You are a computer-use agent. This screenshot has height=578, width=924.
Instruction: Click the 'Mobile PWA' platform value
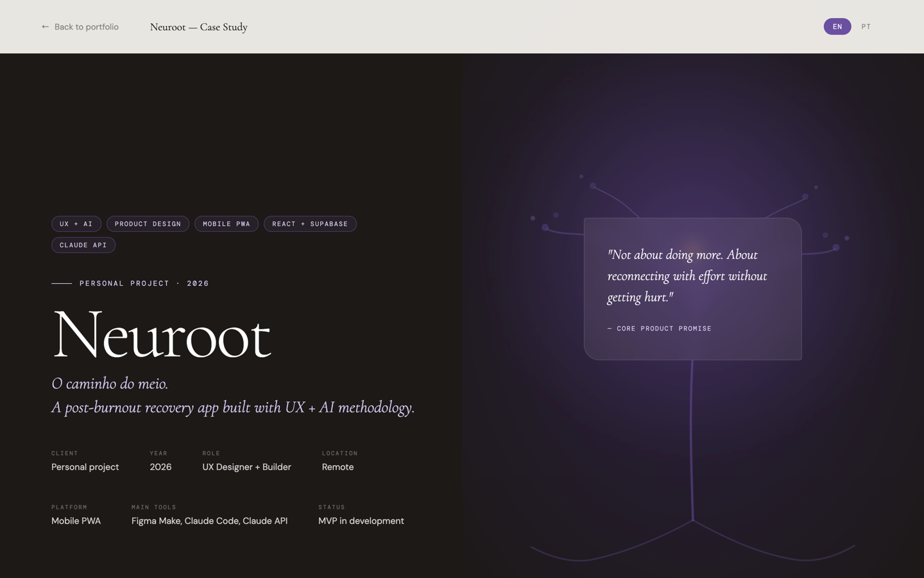(76, 521)
